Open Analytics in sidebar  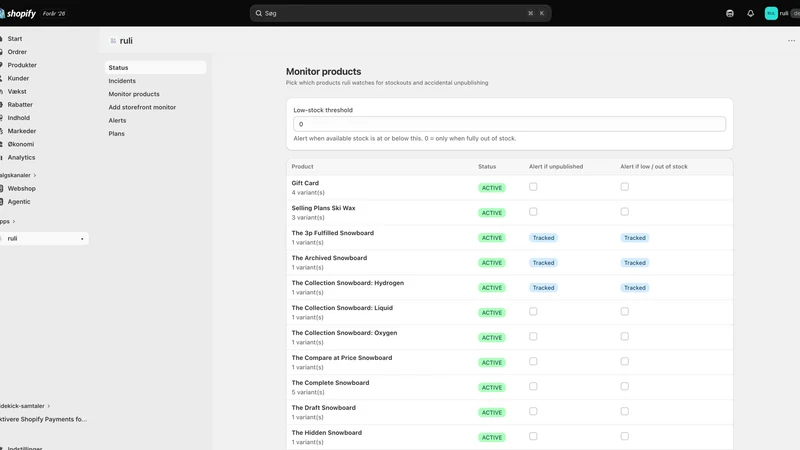[21, 158]
